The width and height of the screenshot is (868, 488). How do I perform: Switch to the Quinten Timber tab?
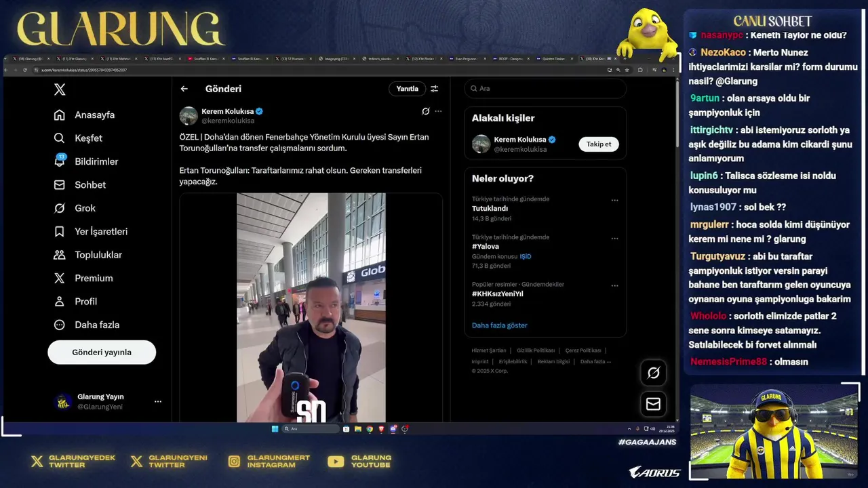[553, 59]
